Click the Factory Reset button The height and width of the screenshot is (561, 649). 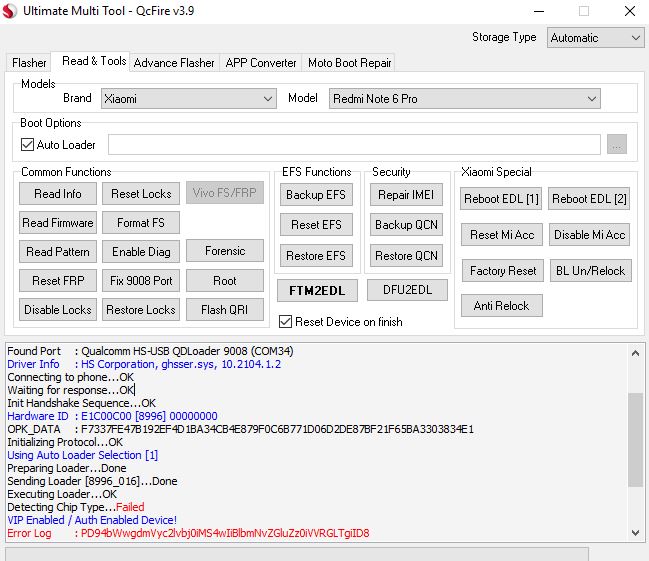pos(502,271)
